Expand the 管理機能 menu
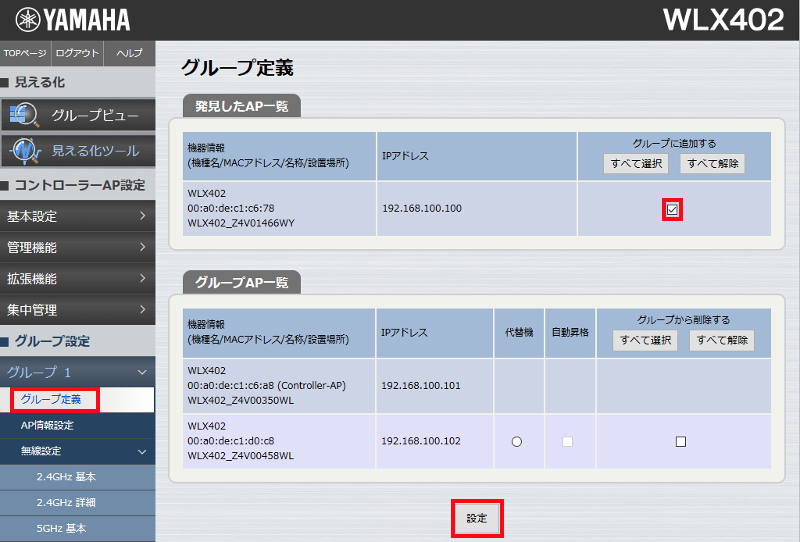The height and width of the screenshot is (542, 800). pyautogui.click(x=78, y=247)
